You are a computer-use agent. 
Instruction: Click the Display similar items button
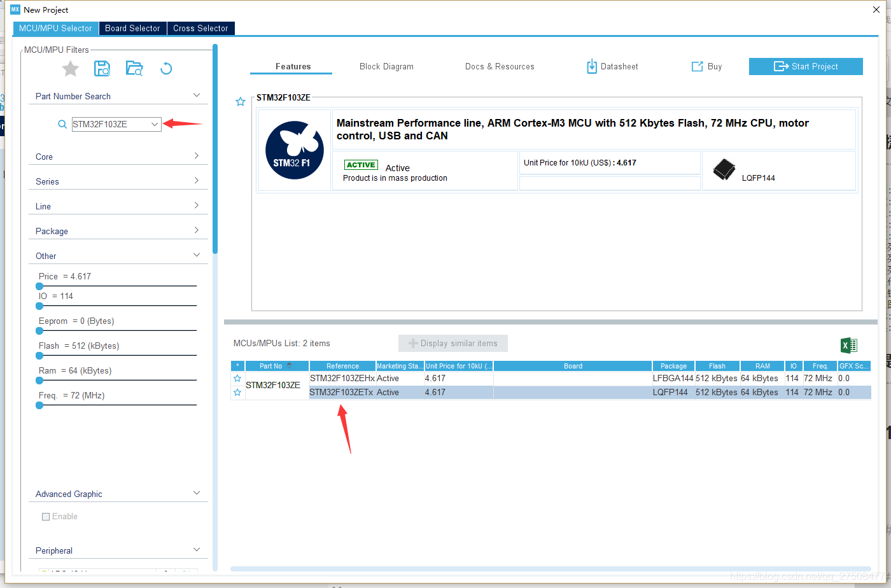[x=453, y=344]
